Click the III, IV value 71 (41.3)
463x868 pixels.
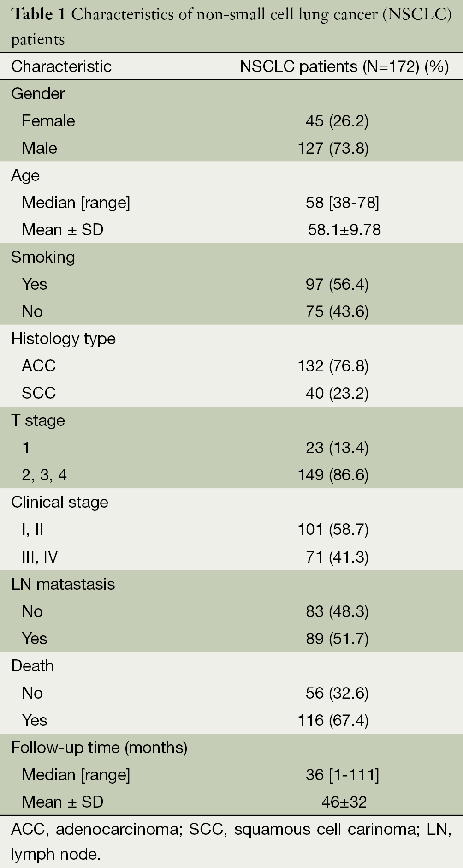337,557
